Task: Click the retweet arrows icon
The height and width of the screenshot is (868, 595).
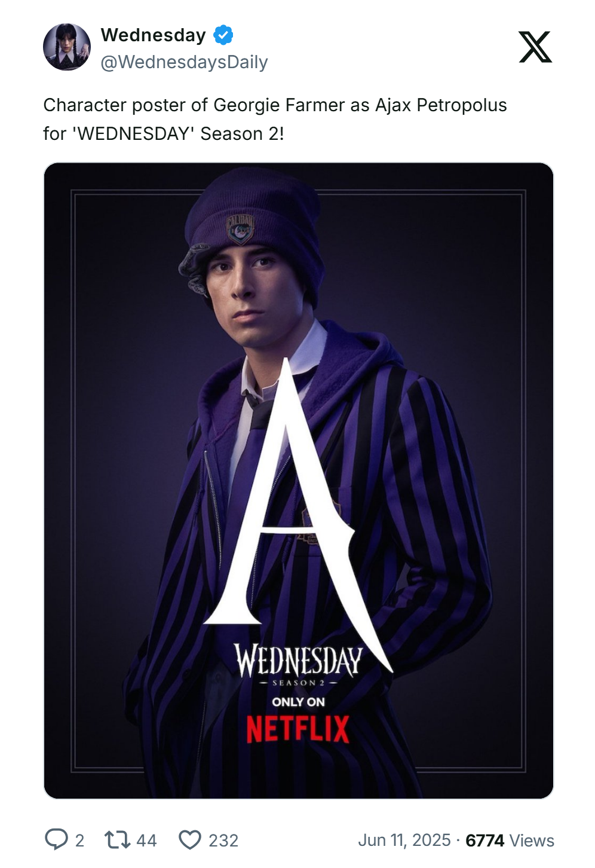Action: click(x=118, y=840)
